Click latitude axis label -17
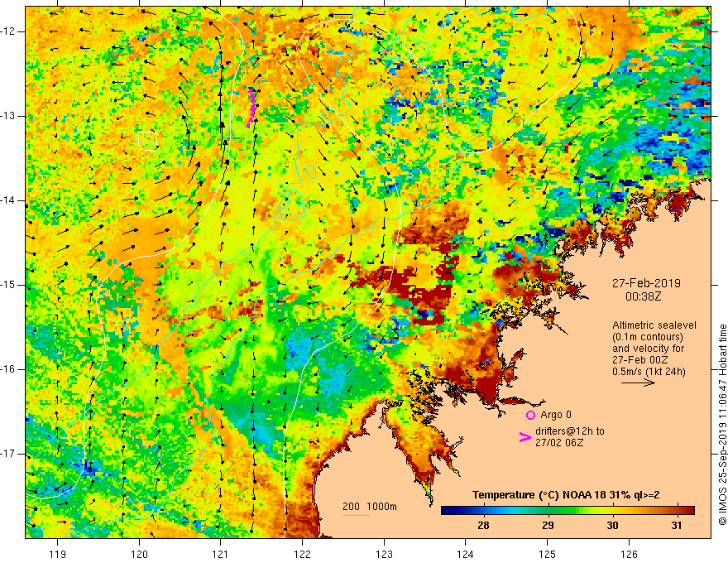Viewport: 728px width, 563px height. [9, 454]
